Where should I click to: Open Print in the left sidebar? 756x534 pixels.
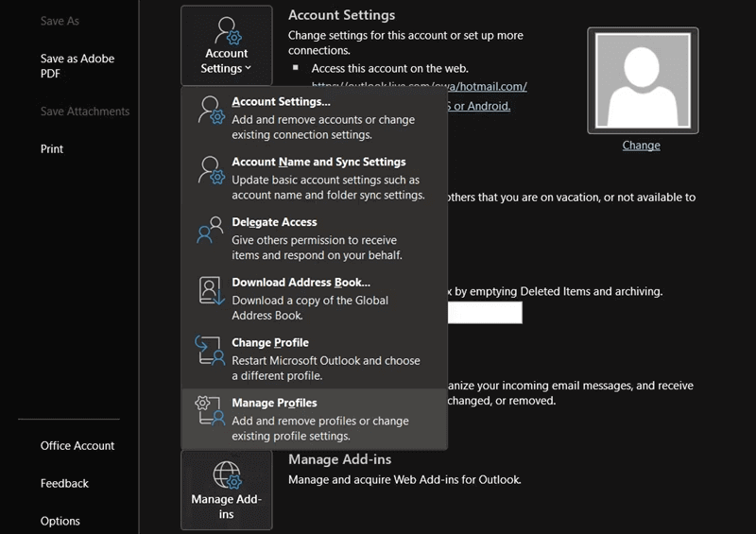point(52,149)
